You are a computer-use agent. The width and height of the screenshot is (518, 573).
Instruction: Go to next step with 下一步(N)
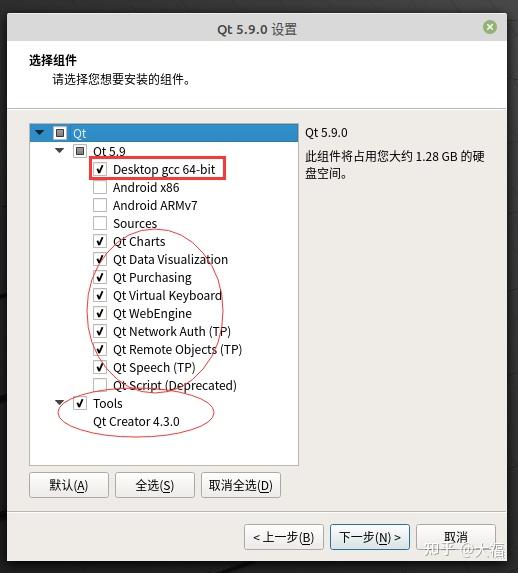pos(370,537)
